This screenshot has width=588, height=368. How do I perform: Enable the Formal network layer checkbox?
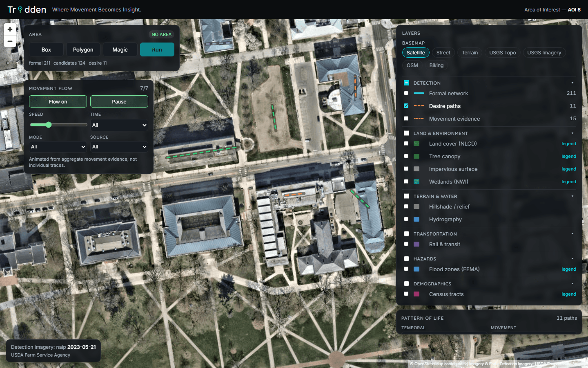pos(406,93)
